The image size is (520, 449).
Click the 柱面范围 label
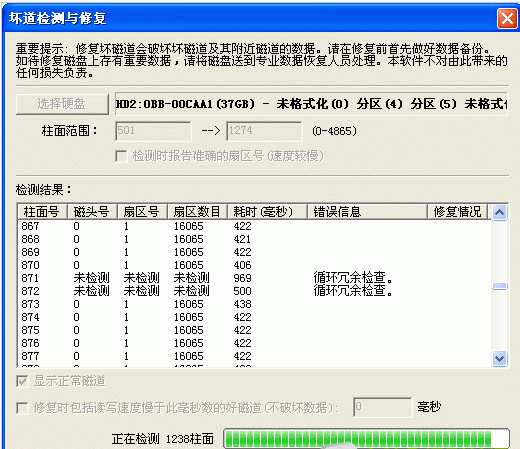[x=69, y=131]
